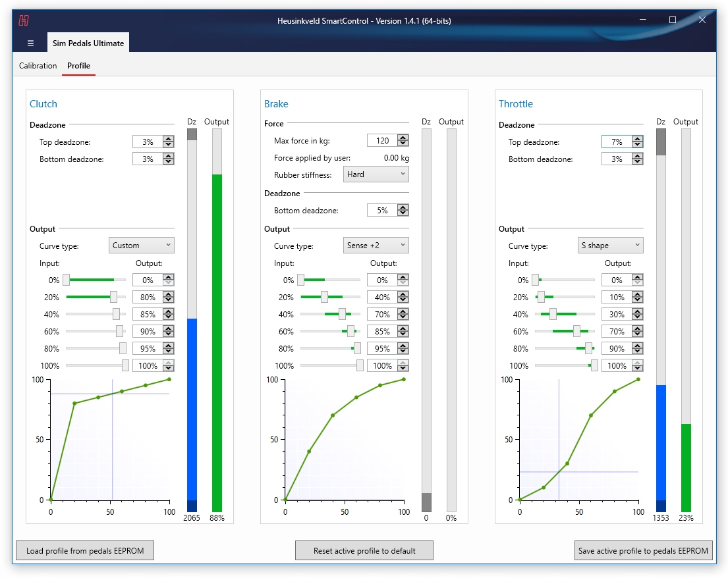Viewport: 728px width, 578px height.
Task: Decrease Clutch bottom deadzone with down arrow
Action: [x=169, y=162]
